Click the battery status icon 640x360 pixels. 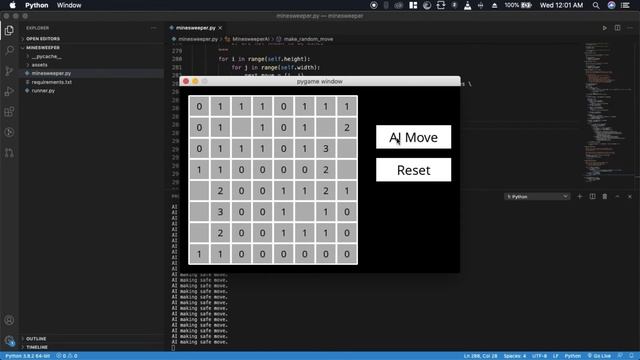point(527,5)
